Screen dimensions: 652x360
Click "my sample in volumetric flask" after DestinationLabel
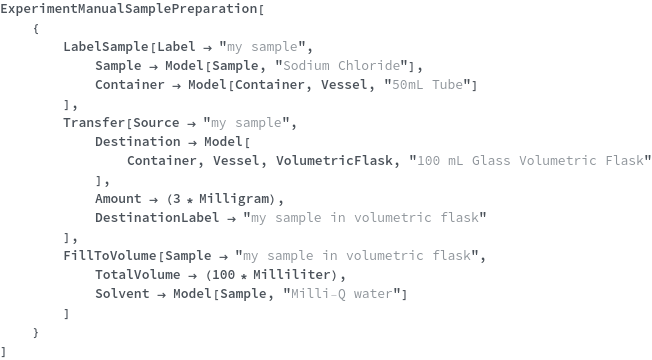(x=365, y=218)
